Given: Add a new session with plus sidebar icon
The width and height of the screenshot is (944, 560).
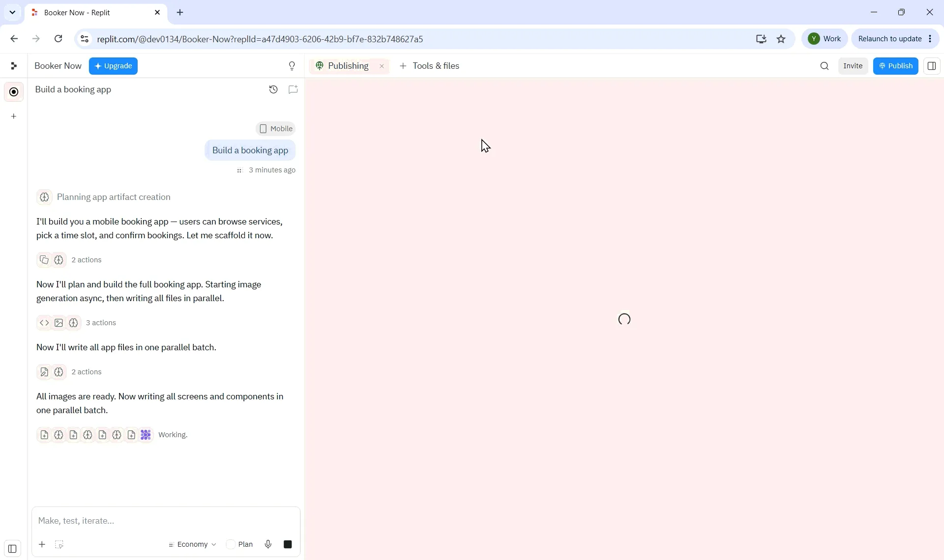Looking at the screenshot, I should coord(14,116).
